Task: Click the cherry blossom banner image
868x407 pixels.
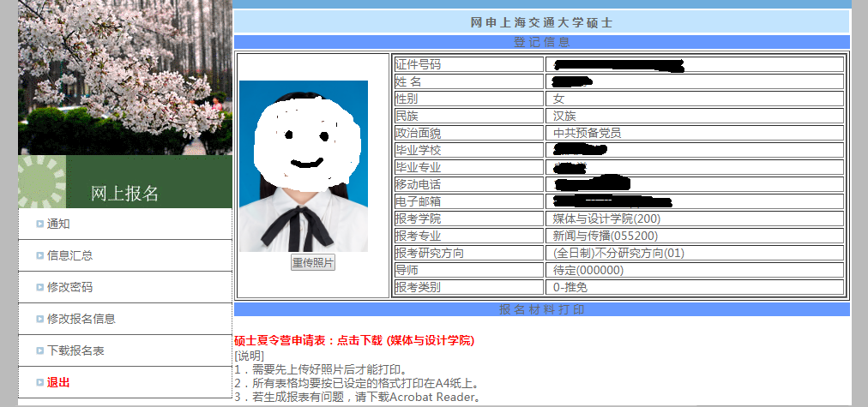Action: coord(125,77)
